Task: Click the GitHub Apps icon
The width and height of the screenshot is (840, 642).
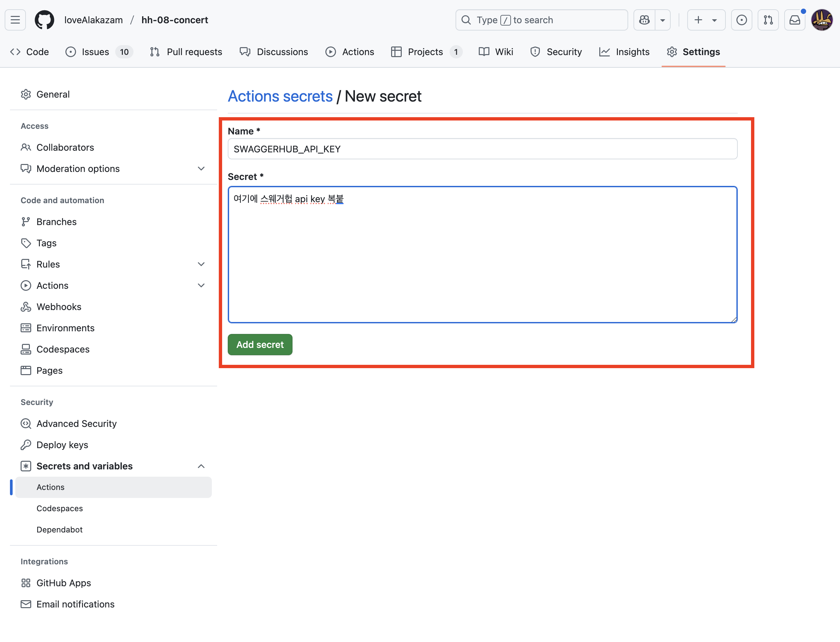Action: 26,583
